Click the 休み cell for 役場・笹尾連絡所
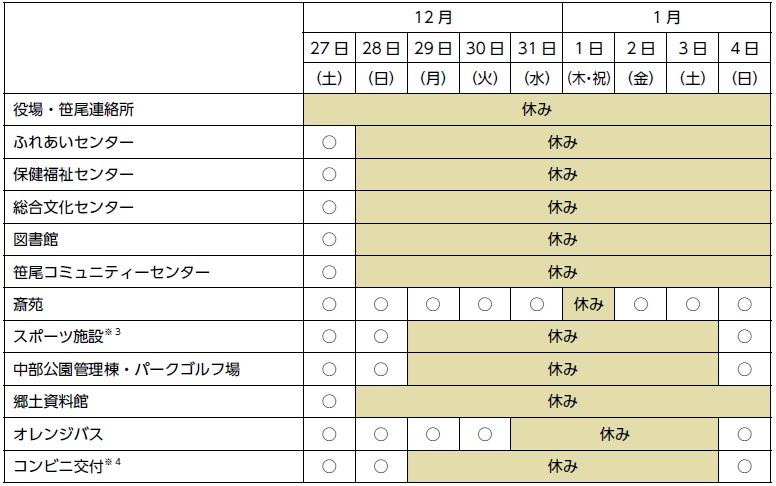 537,109
